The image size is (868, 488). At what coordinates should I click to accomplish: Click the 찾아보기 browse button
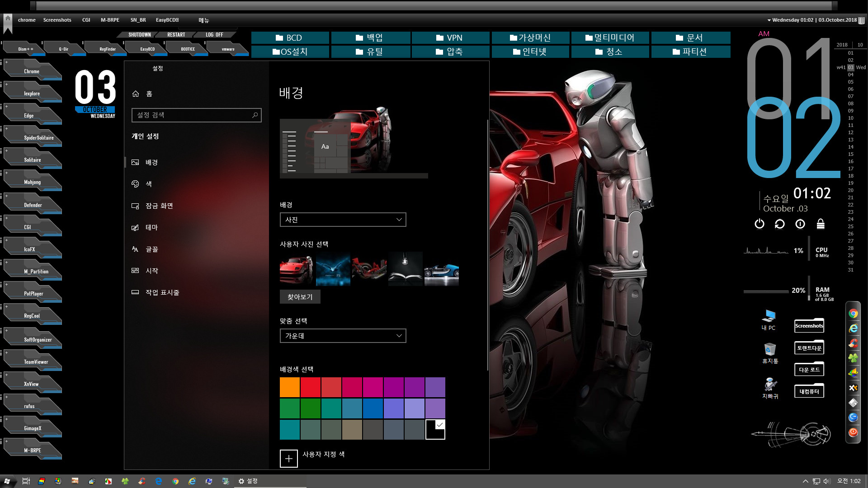[x=300, y=297]
